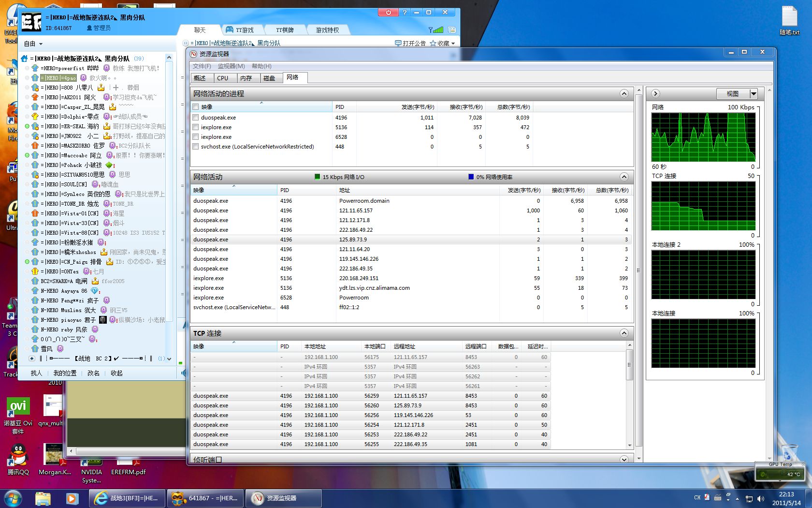
Task: Expand the 战地 BC 2 channel group
Action: click(x=32, y=359)
